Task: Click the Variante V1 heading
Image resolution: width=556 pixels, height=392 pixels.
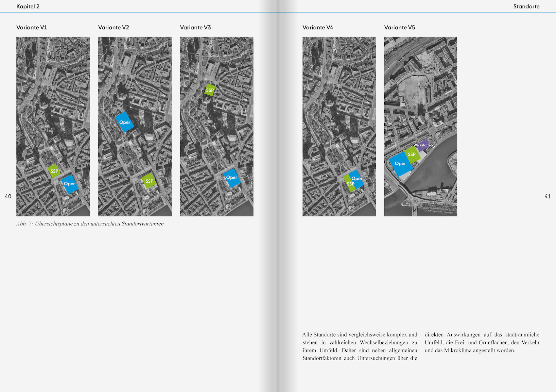Action: click(32, 27)
